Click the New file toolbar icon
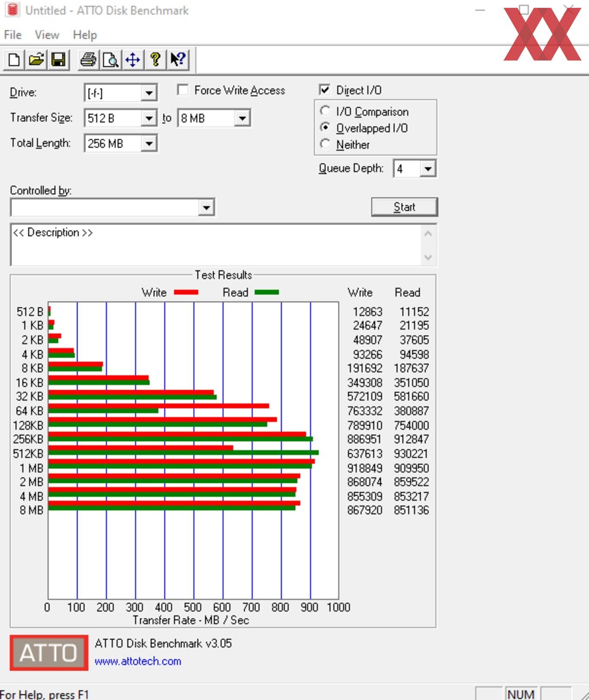 pyautogui.click(x=14, y=59)
